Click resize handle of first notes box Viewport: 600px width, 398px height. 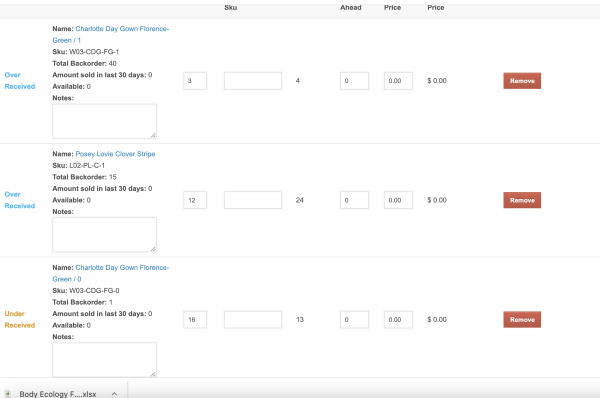coord(153,135)
